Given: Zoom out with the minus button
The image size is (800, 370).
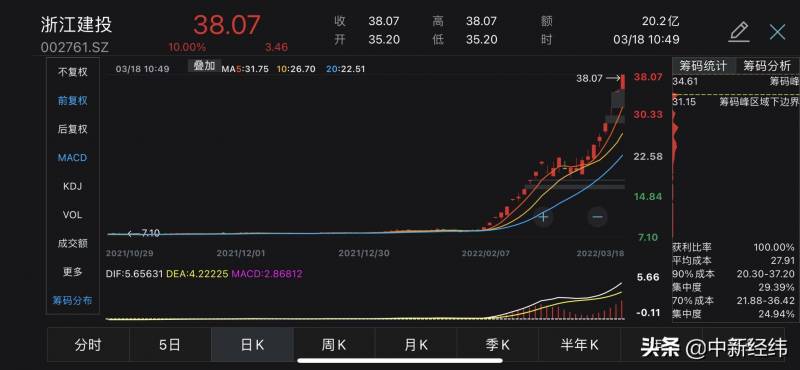Looking at the screenshot, I should pos(597,217).
